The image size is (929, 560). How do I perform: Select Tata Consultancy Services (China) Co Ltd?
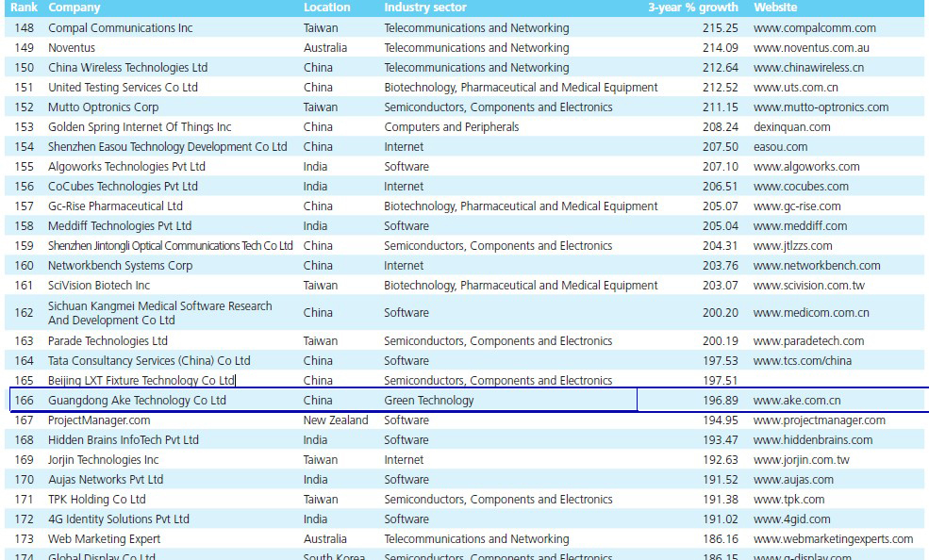point(149,360)
